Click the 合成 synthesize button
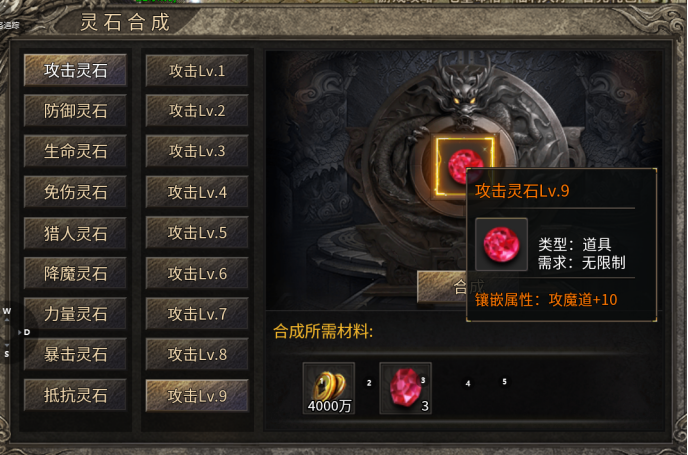The width and height of the screenshot is (688, 455). (x=441, y=287)
